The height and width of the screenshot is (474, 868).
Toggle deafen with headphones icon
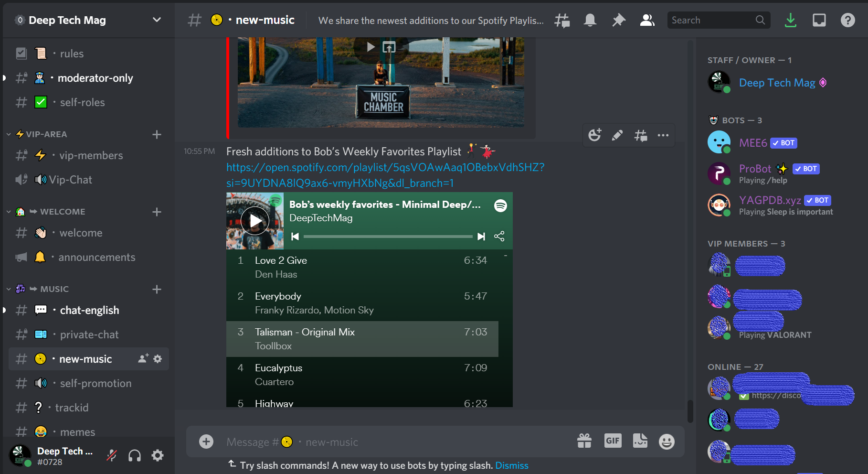pyautogui.click(x=135, y=456)
